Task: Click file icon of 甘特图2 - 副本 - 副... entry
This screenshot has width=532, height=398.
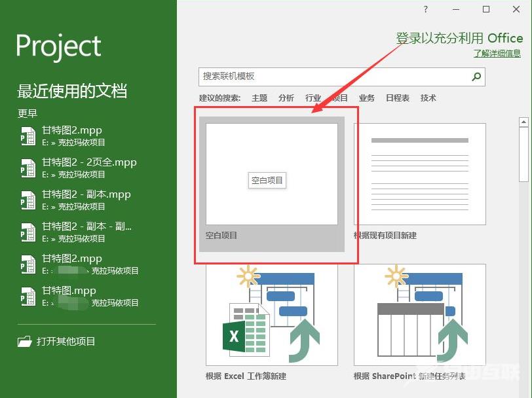Action: click(28, 232)
